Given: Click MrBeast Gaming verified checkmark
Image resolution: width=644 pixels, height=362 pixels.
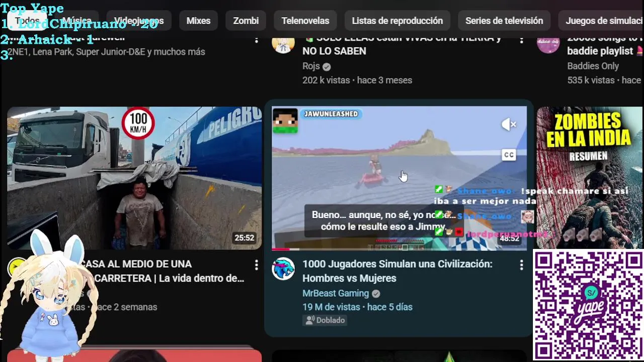Looking at the screenshot, I should (x=376, y=294).
